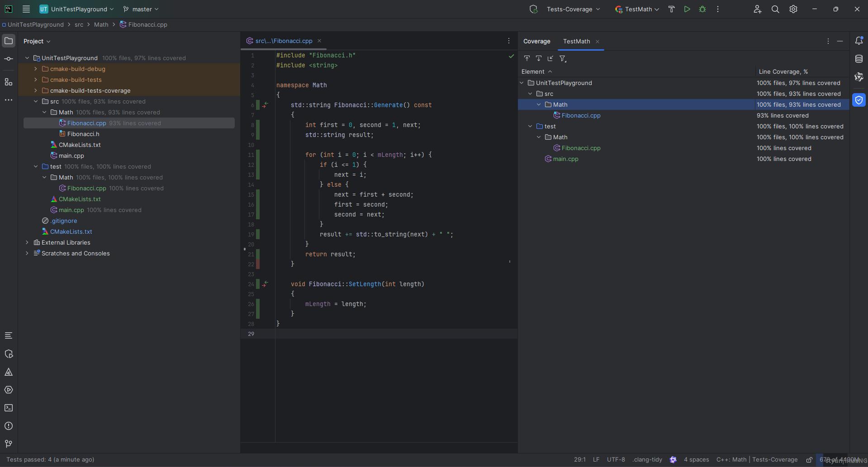Open the Structure tool window
This screenshot has width=868, height=467.
coord(9,82)
